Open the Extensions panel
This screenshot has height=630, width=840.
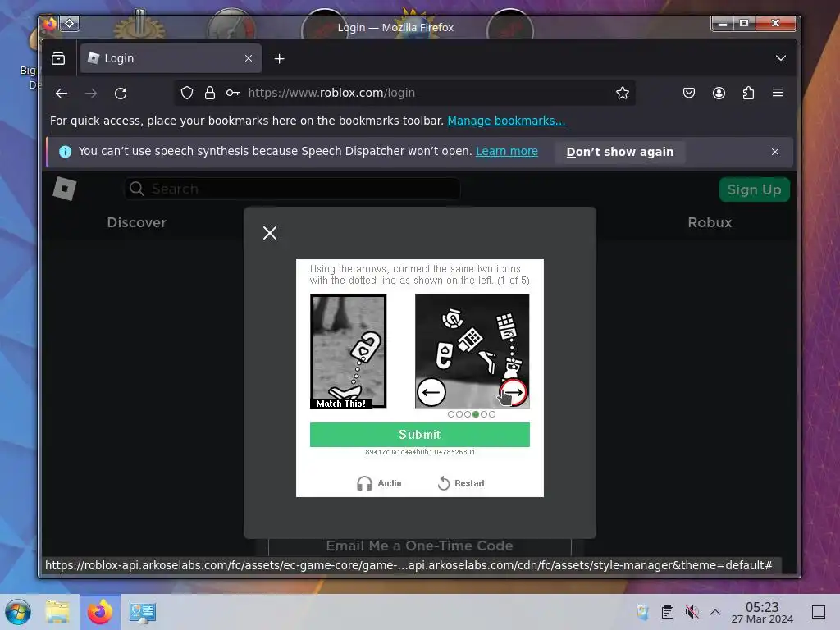tap(748, 94)
